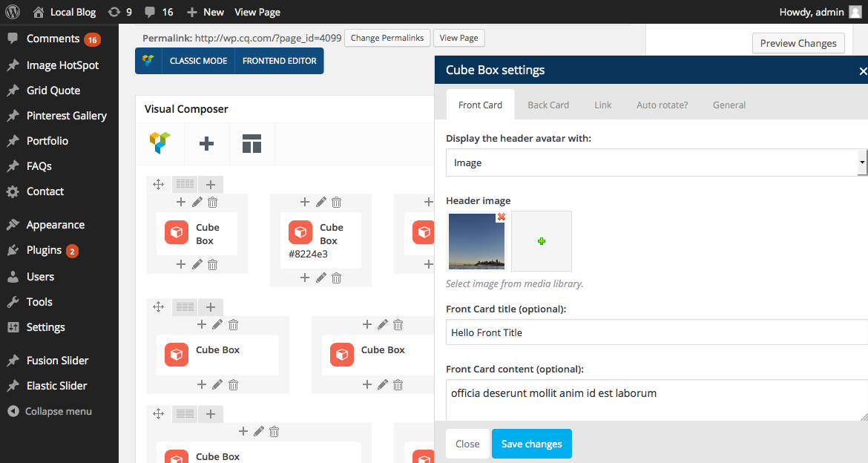
Task: Click the drag handle of first row
Action: [158, 185]
